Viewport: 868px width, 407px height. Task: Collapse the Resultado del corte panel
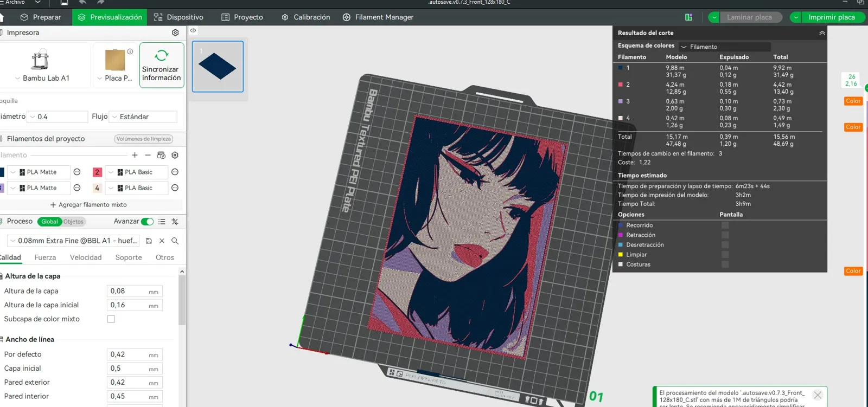point(822,33)
